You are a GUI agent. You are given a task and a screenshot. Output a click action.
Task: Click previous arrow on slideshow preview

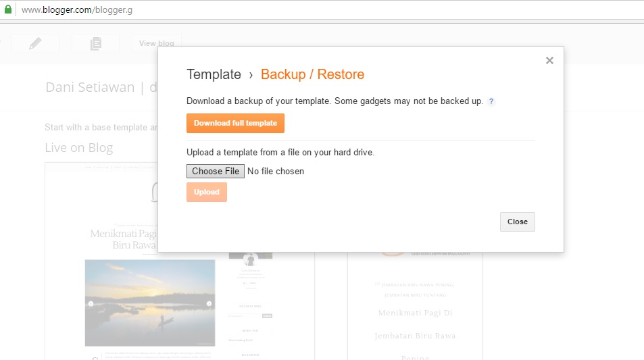[x=91, y=304]
